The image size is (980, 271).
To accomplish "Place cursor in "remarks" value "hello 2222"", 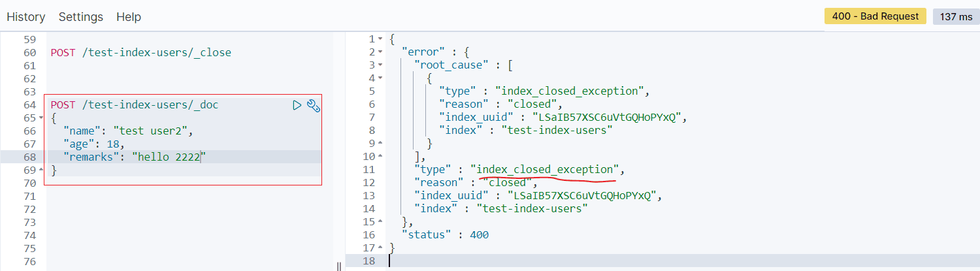I will (x=170, y=157).
